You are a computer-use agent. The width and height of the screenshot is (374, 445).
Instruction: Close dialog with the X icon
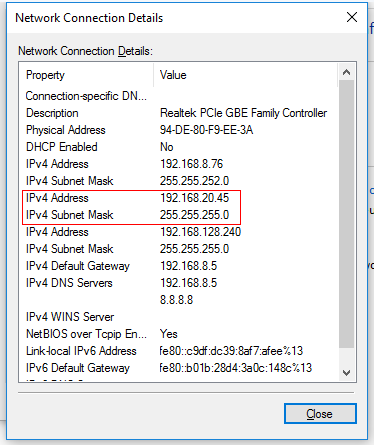[x=352, y=17]
